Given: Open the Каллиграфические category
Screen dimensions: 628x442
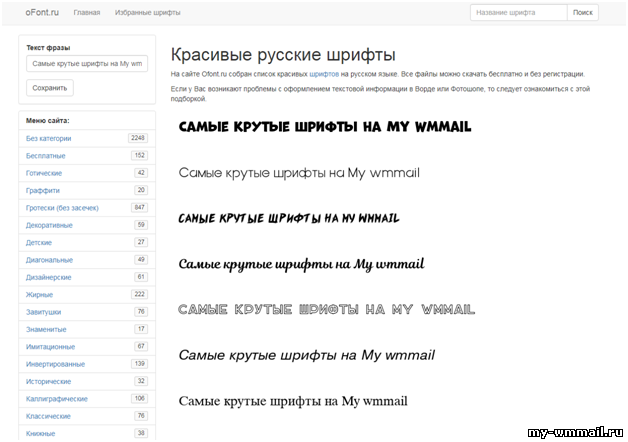Looking at the screenshot, I should point(57,399).
